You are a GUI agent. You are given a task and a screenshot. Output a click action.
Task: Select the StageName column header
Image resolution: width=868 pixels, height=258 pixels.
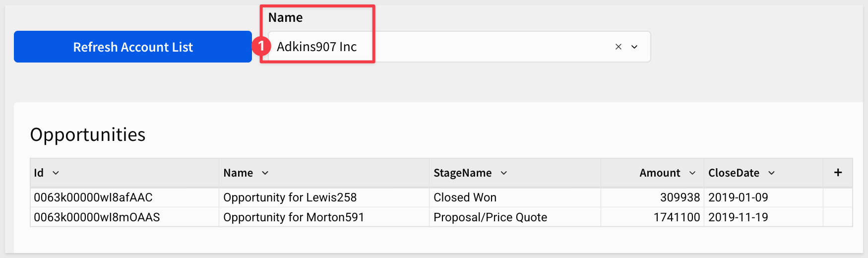pyautogui.click(x=462, y=173)
